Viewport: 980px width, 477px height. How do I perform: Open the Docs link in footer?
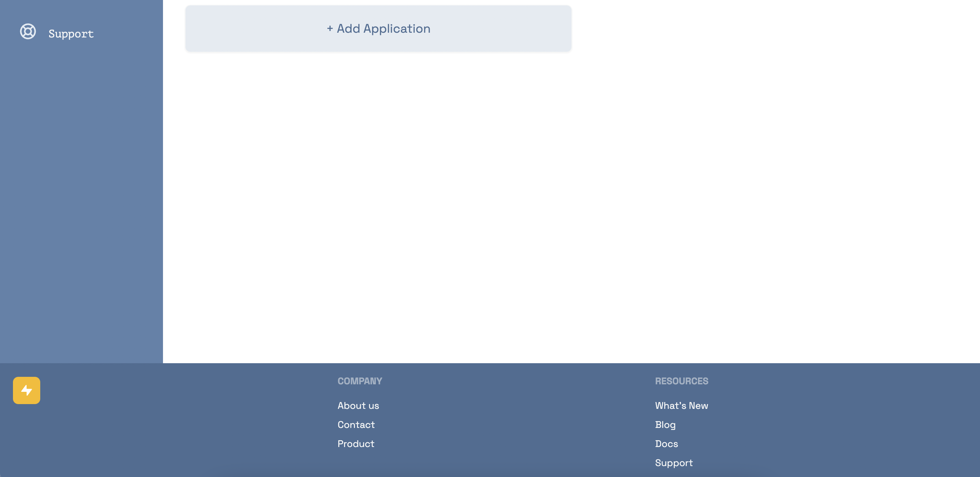point(666,444)
